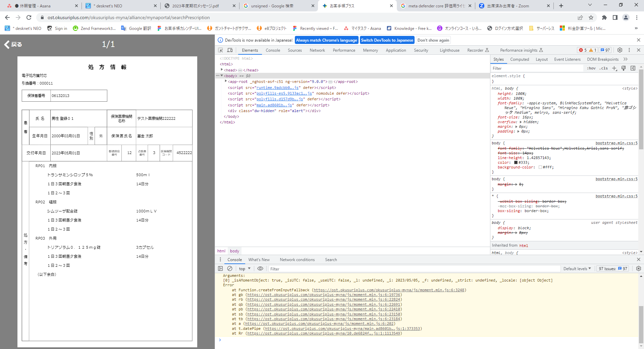644x349 pixels.
Task: Click the 戻る back button
Action: pos(13,44)
